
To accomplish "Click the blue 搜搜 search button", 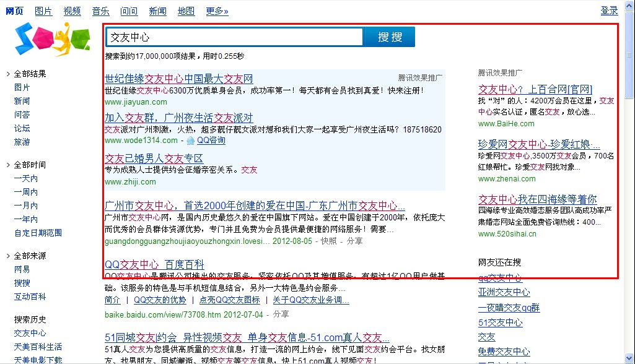I will click(390, 37).
